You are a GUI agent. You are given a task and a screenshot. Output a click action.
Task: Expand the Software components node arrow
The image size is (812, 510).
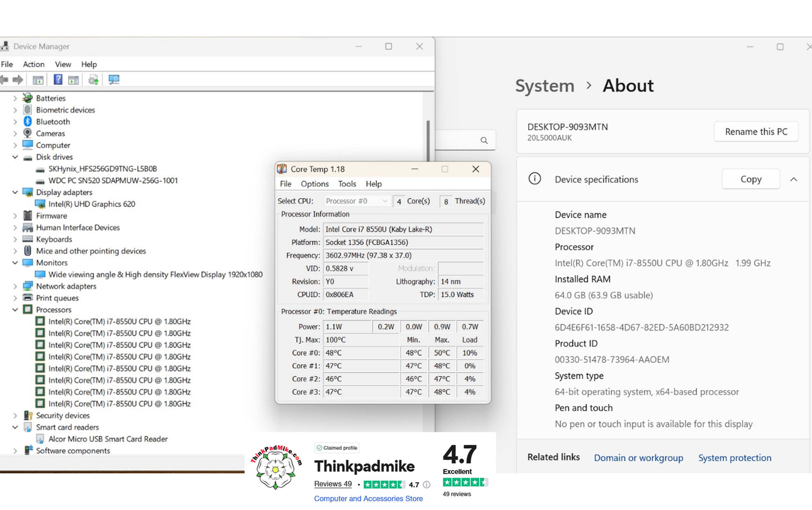pyautogui.click(x=15, y=450)
